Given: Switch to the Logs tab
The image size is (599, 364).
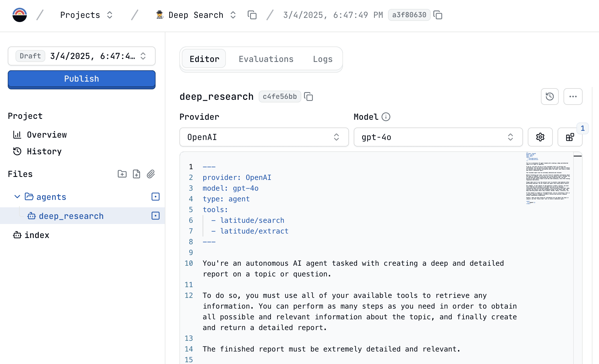Looking at the screenshot, I should point(322,59).
